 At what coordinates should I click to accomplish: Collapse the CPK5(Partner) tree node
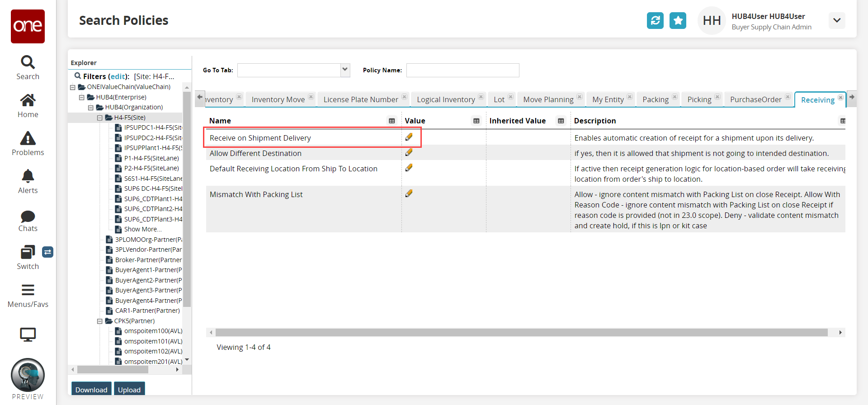pyautogui.click(x=100, y=321)
